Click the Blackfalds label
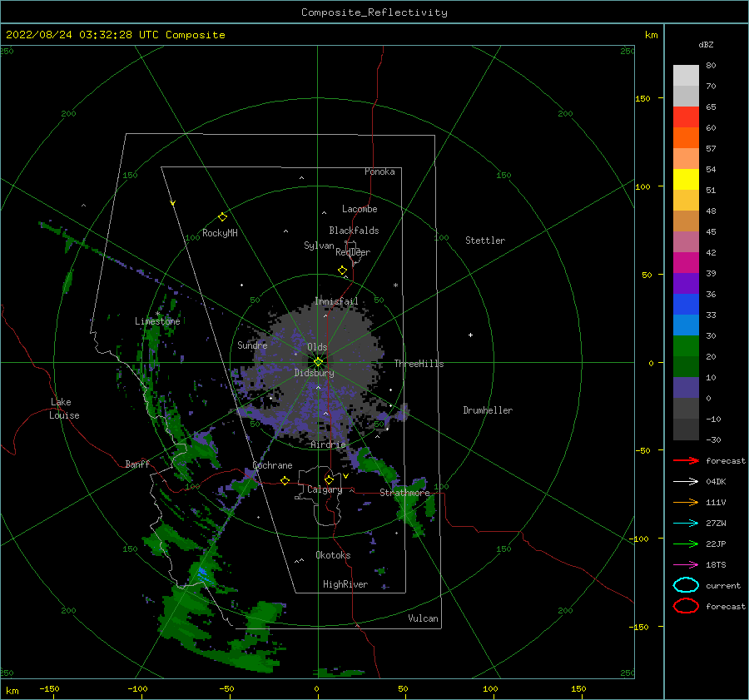749x700 pixels. point(354,231)
